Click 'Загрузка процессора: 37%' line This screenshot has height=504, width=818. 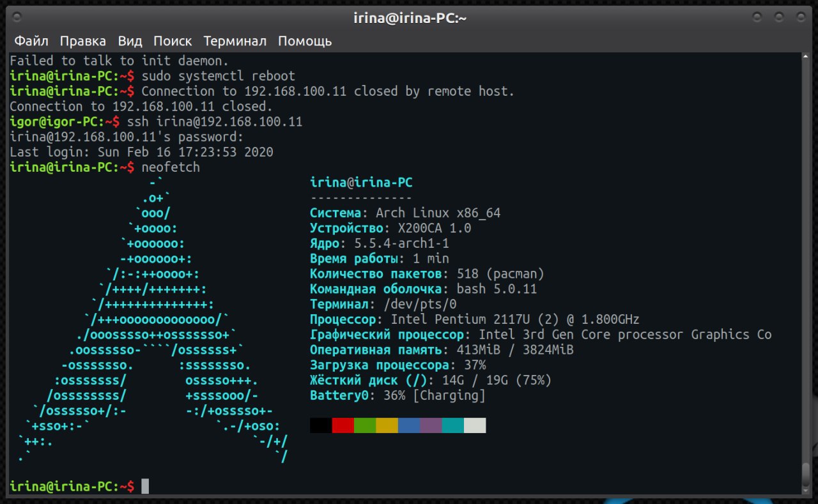coord(398,365)
